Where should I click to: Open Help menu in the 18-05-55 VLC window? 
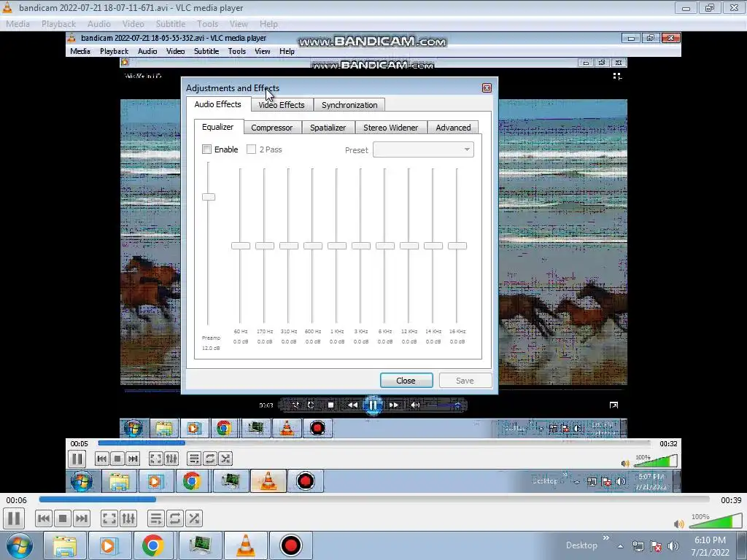[287, 52]
